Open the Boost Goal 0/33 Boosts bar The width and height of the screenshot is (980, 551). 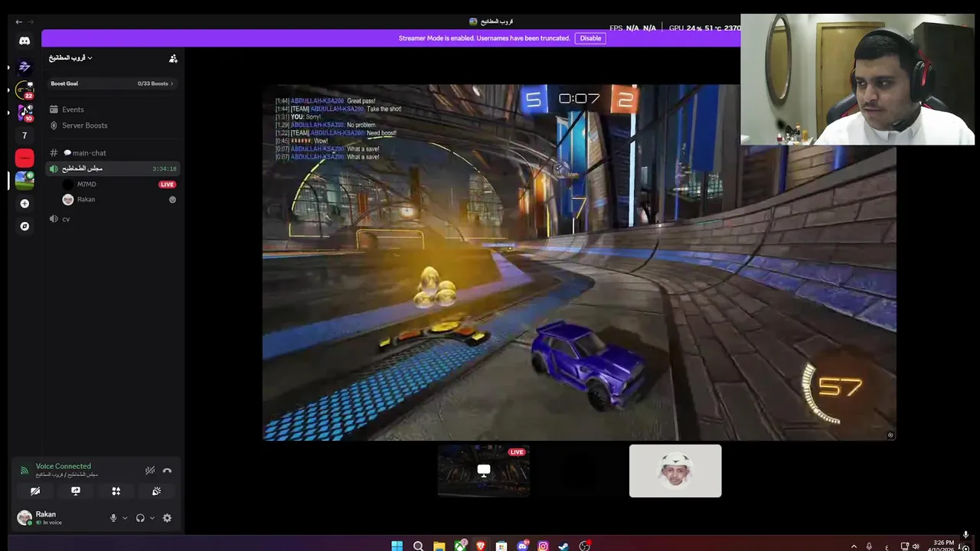coord(113,83)
